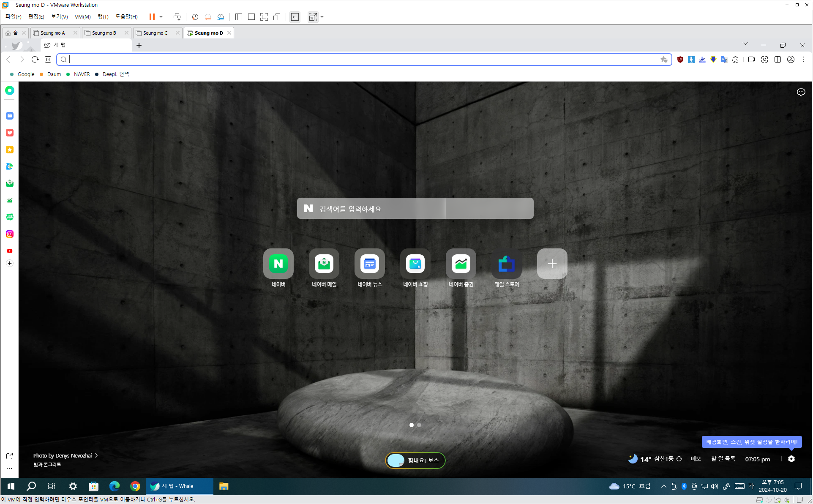
Task: Open the Naver Shopping shortcut icon
Action: 415,264
